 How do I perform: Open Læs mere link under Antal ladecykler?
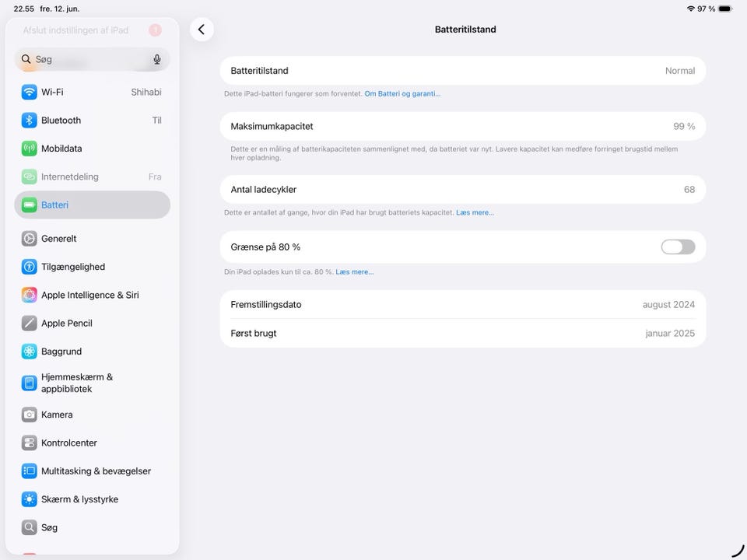(475, 213)
